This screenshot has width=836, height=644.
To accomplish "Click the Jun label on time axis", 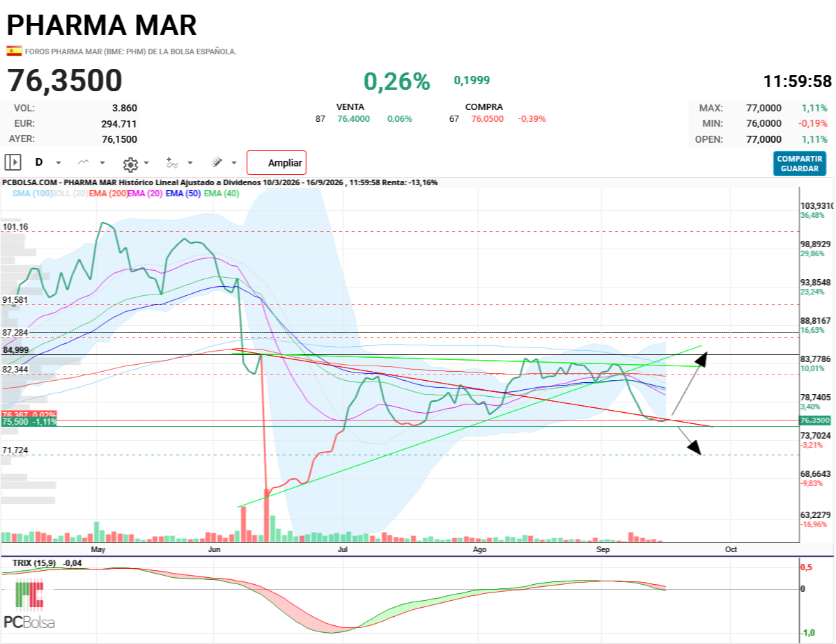I will [215, 549].
